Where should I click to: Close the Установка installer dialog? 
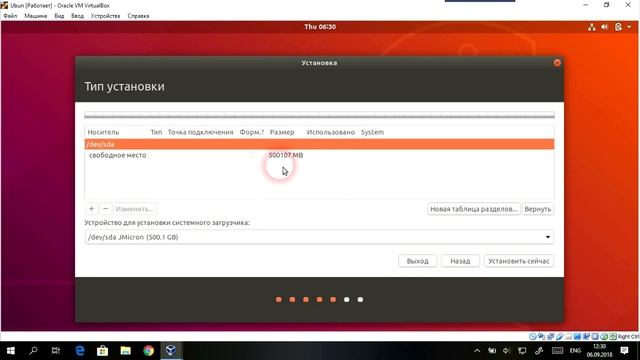pos(557,63)
